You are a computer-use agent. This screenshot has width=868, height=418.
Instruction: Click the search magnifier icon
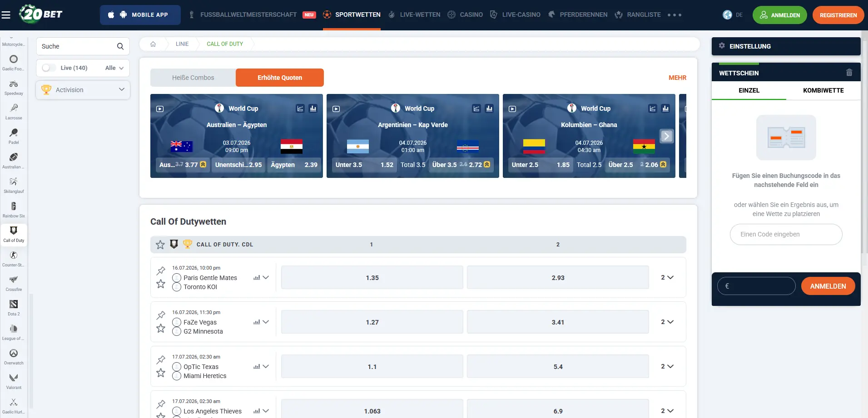coord(120,46)
